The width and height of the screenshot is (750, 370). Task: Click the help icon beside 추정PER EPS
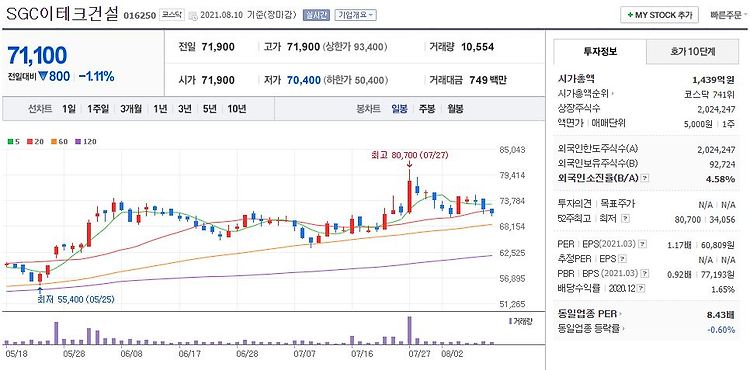point(623,259)
